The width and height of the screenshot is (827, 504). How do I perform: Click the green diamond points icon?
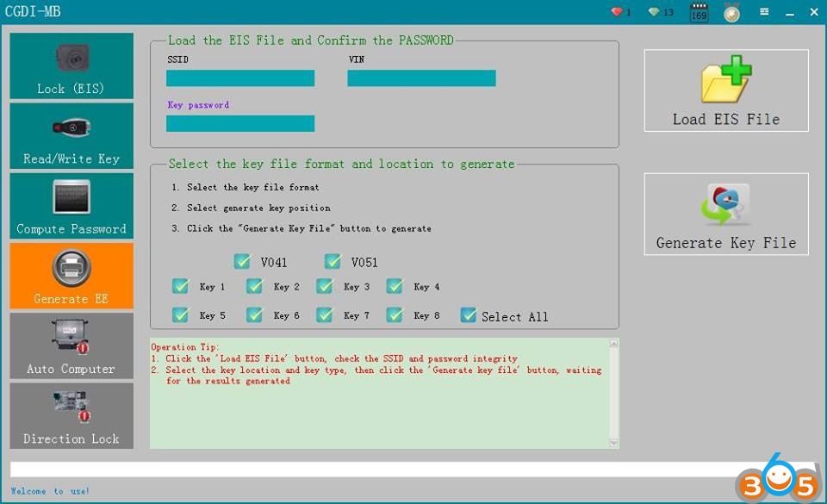pyautogui.click(x=655, y=12)
